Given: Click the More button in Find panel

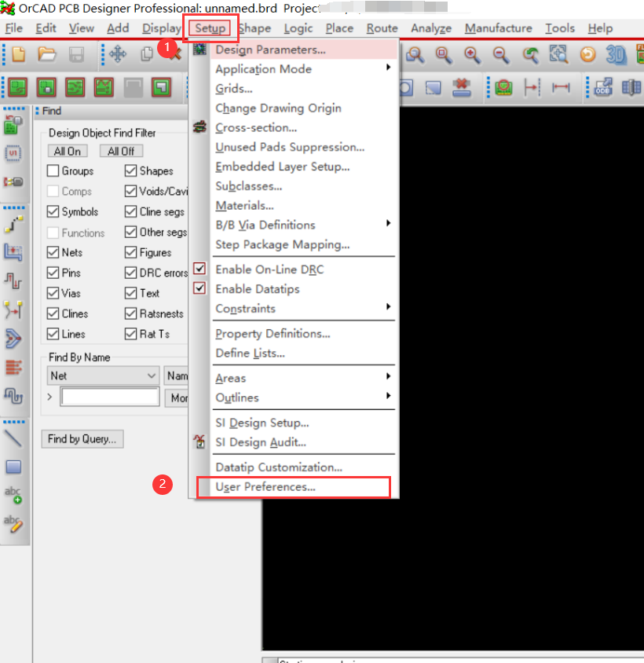Looking at the screenshot, I should [177, 398].
